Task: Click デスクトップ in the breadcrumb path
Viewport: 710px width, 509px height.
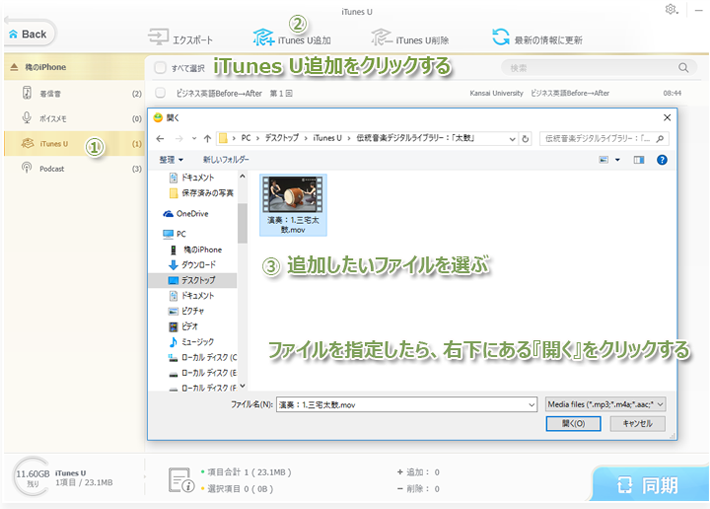Action: pos(282,138)
